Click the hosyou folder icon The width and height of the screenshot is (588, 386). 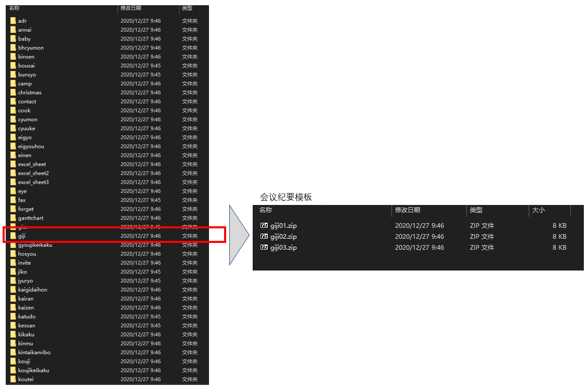(x=13, y=254)
